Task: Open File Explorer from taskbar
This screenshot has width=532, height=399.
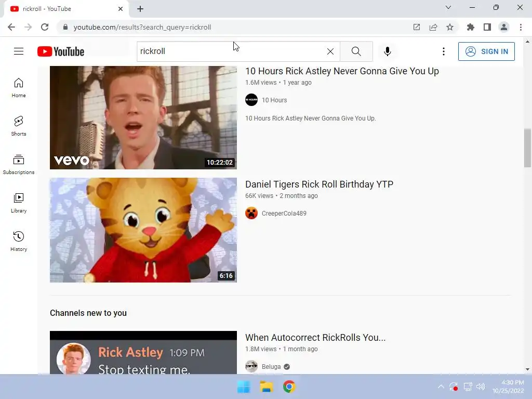Action: coord(267,387)
